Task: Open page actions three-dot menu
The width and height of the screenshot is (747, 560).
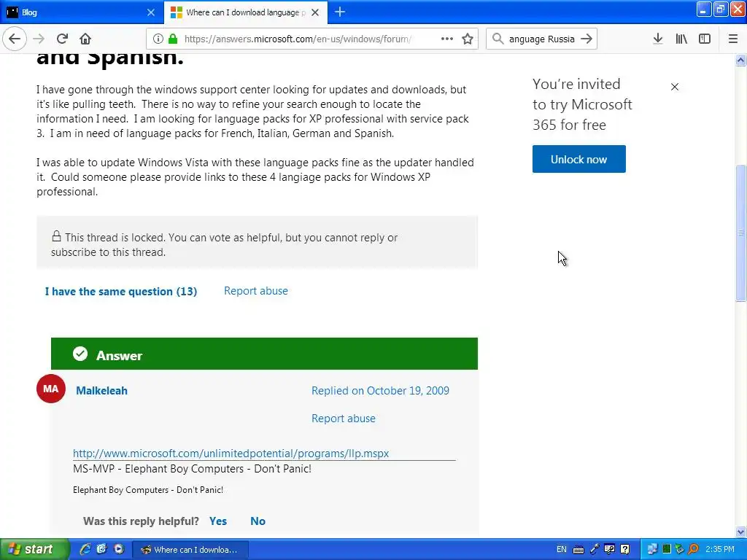Action: [x=447, y=39]
